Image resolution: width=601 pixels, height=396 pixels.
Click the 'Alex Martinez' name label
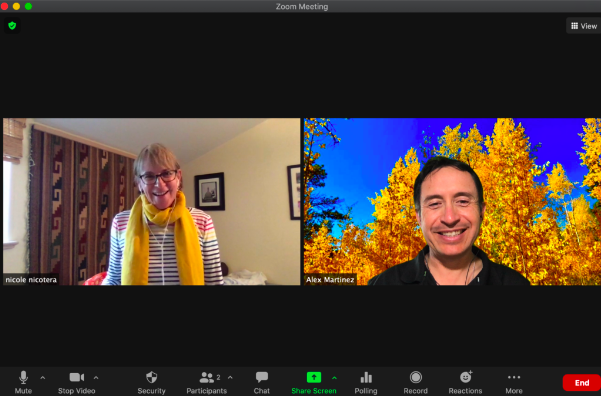tap(330, 279)
